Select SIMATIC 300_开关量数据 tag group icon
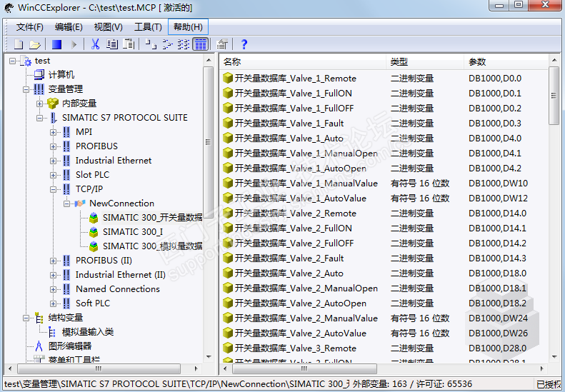The width and height of the screenshot is (565, 392). 94,218
